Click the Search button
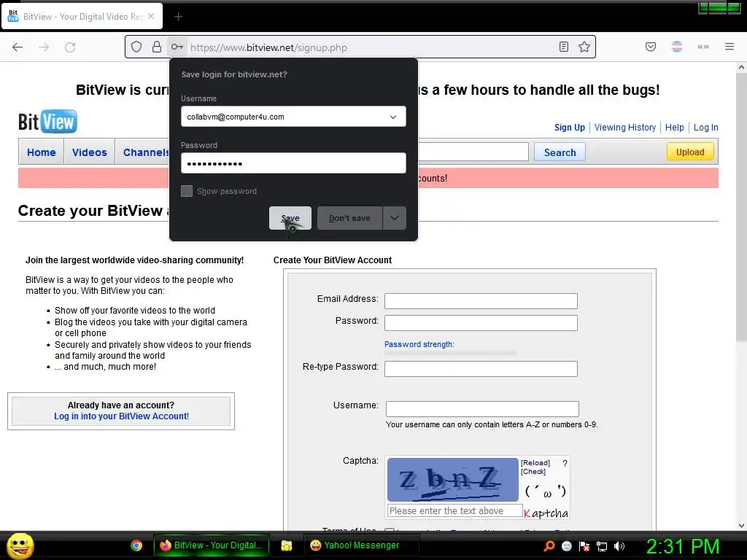This screenshot has height=560, width=747. point(560,152)
